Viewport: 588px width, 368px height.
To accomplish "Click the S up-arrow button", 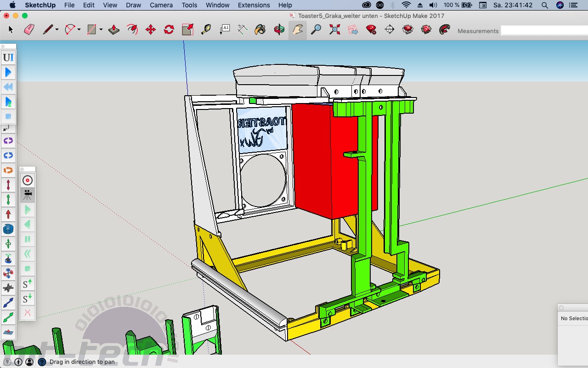I will click(28, 283).
